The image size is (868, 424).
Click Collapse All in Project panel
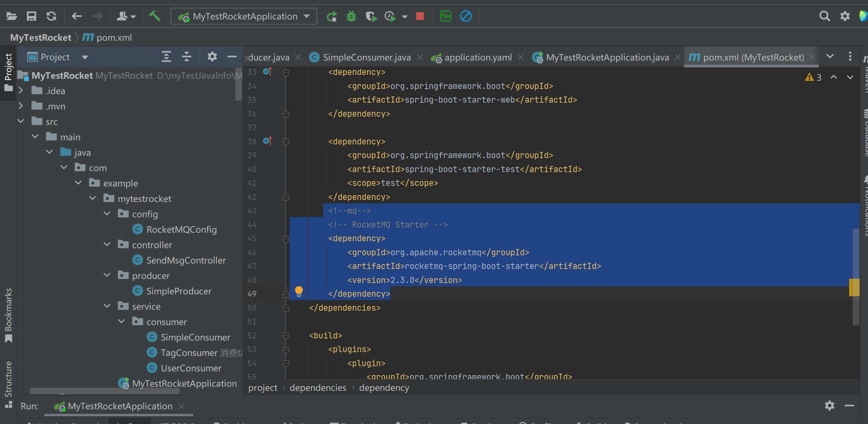[187, 57]
